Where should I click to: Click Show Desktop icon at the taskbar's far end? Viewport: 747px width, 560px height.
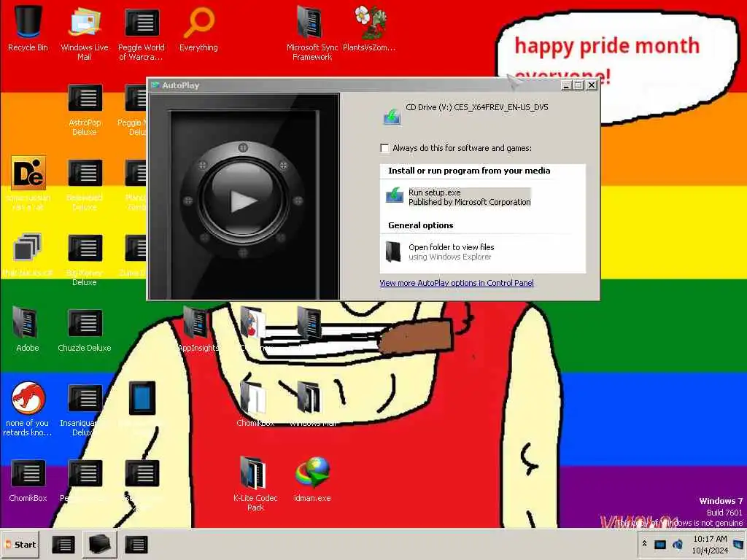click(738, 544)
